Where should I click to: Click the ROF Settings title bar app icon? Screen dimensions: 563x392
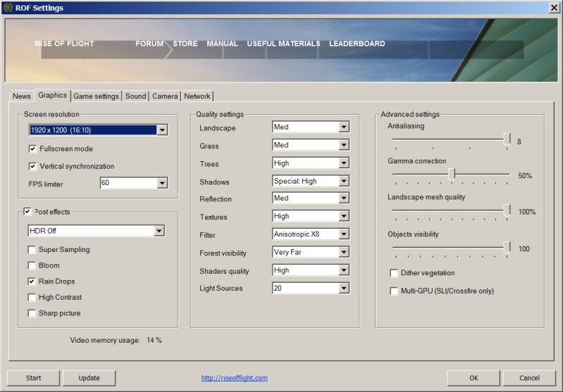[8, 8]
